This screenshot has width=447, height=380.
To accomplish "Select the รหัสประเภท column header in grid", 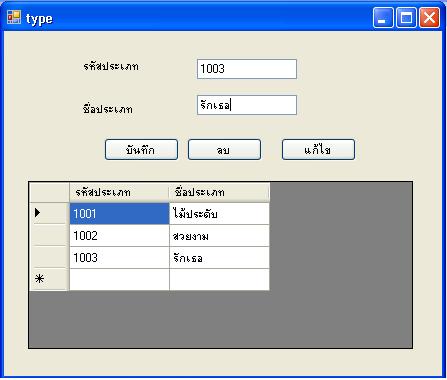I will pyautogui.click(x=119, y=192).
